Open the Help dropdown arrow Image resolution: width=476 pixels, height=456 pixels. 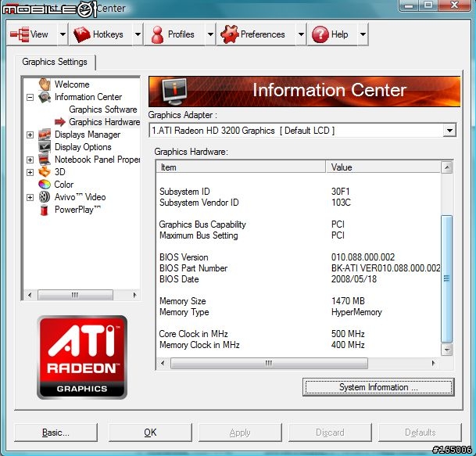(x=363, y=34)
